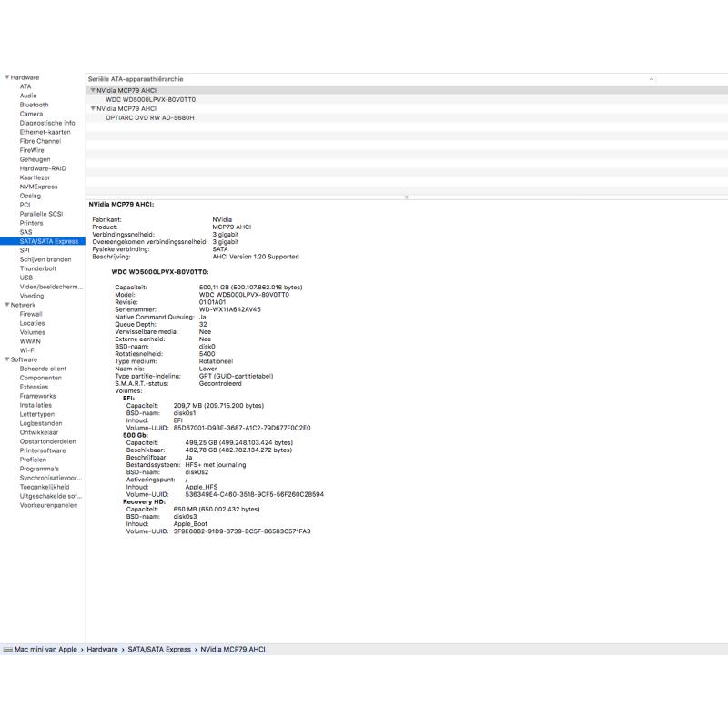Image resolution: width=728 pixels, height=728 pixels.
Task: Open Extensies under Software
Action: click(x=34, y=387)
